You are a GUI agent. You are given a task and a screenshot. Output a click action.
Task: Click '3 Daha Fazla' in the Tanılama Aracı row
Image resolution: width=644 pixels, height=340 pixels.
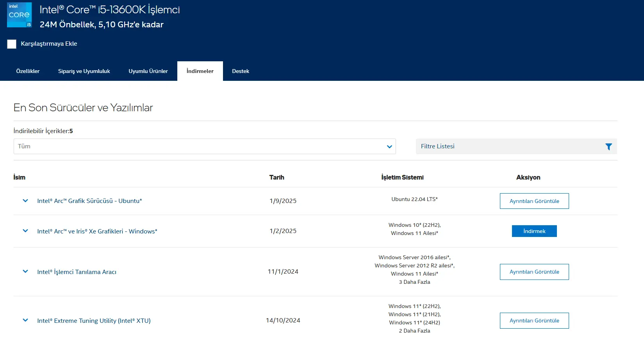click(414, 282)
